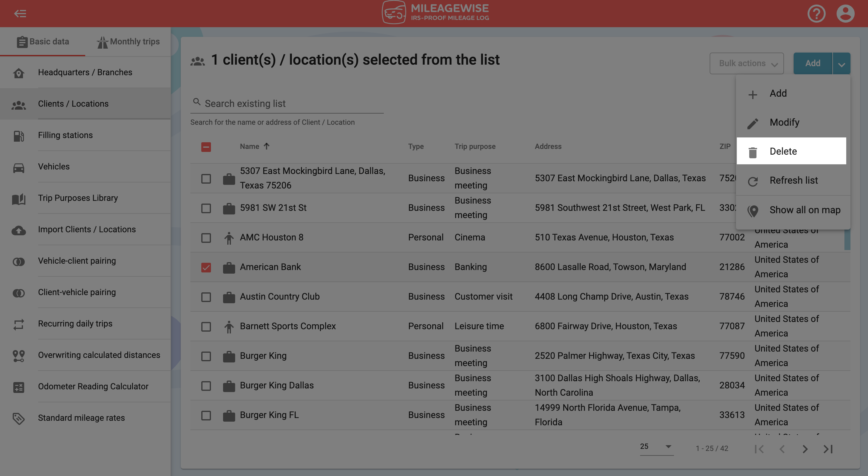Image resolution: width=868 pixels, height=476 pixels.
Task: Open Clients / Locations in sidebar
Action: [85, 104]
